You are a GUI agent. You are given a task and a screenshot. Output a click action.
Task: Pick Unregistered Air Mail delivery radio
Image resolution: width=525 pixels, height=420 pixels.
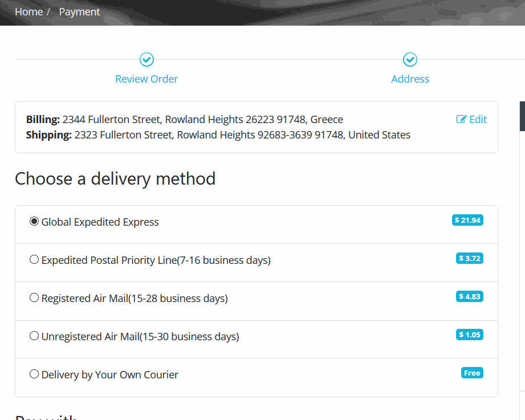[x=34, y=336]
